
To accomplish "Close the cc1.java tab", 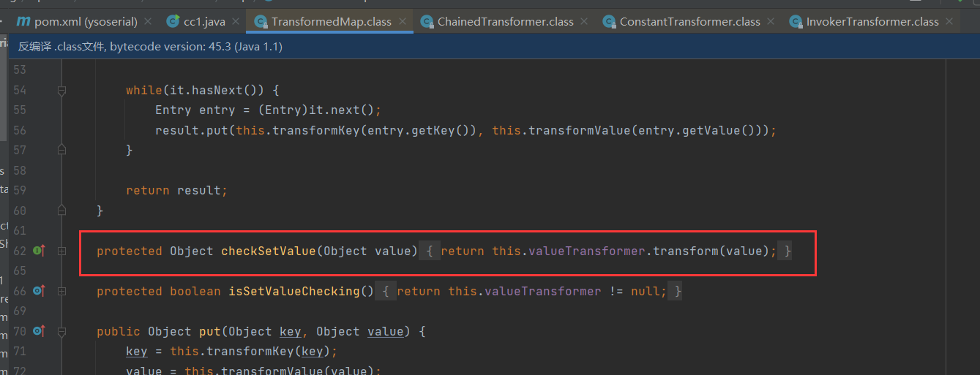I will point(236,22).
